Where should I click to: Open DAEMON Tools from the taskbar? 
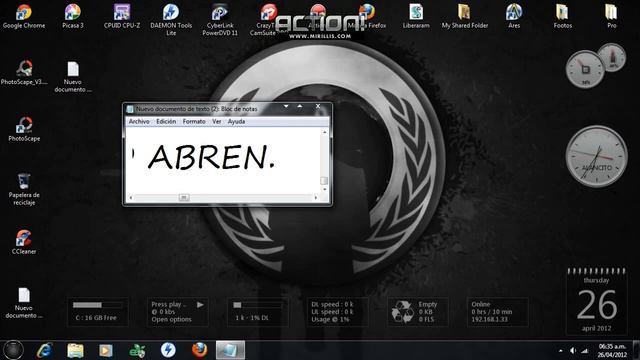click(168, 350)
